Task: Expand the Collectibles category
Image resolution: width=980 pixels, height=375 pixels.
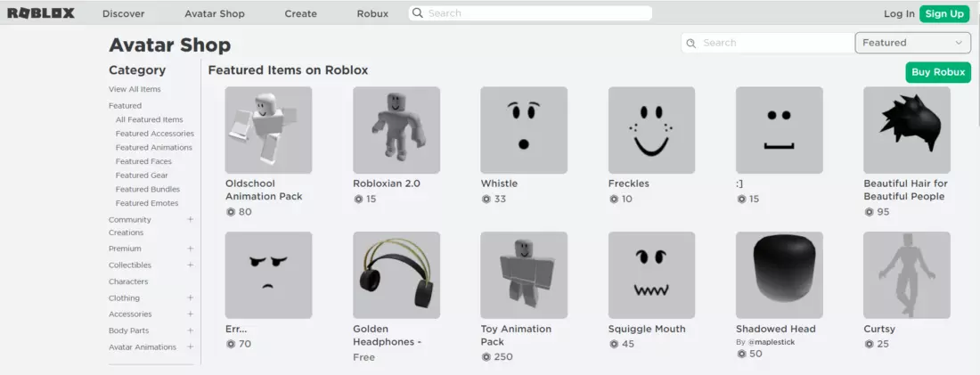Action: (x=191, y=265)
